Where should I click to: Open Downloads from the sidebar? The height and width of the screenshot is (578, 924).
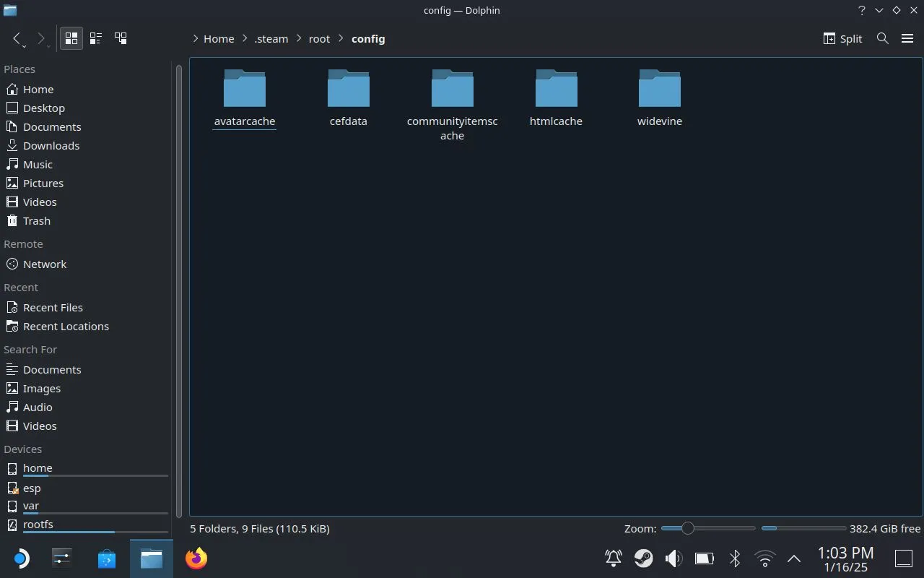click(51, 145)
